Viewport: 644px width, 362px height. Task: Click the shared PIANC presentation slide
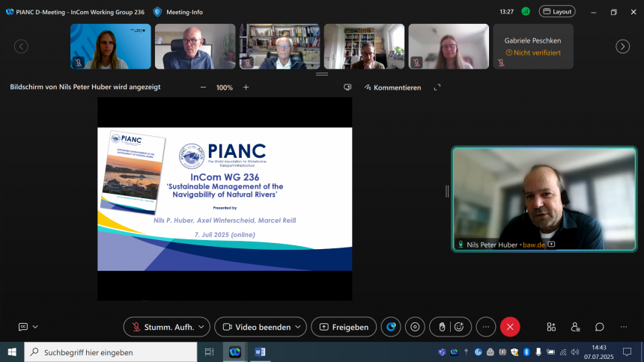click(225, 199)
